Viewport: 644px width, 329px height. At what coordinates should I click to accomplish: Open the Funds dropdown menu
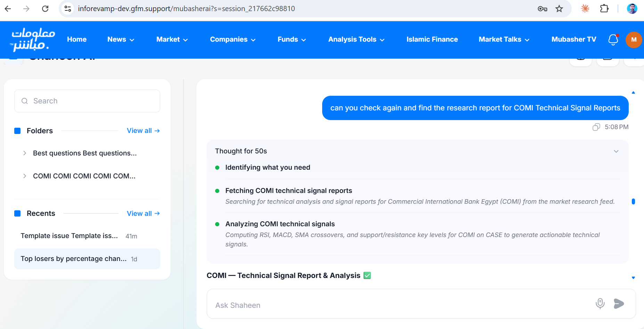292,40
